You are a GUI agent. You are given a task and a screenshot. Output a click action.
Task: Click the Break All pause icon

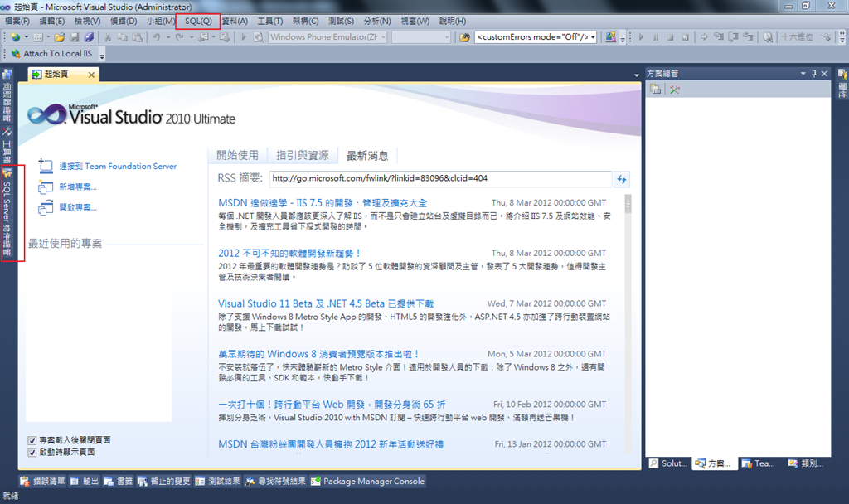pyautogui.click(x=656, y=37)
